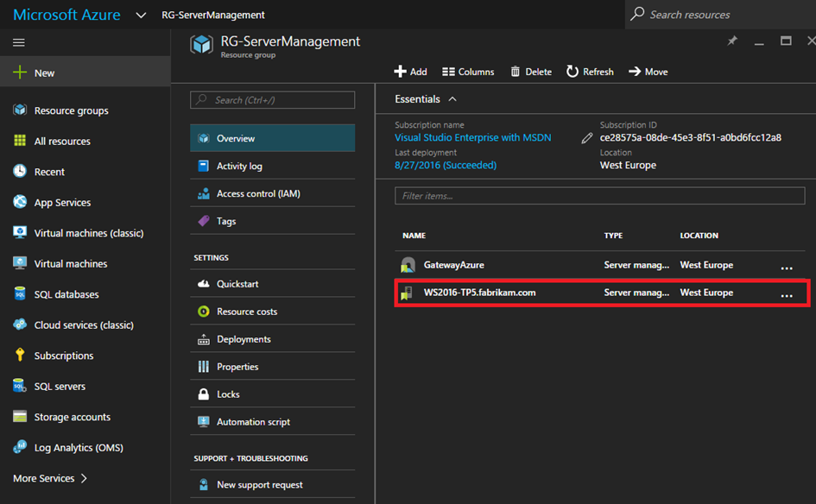Click the Storage accounts icon
Screen dimensions: 816x504
pos(20,417)
